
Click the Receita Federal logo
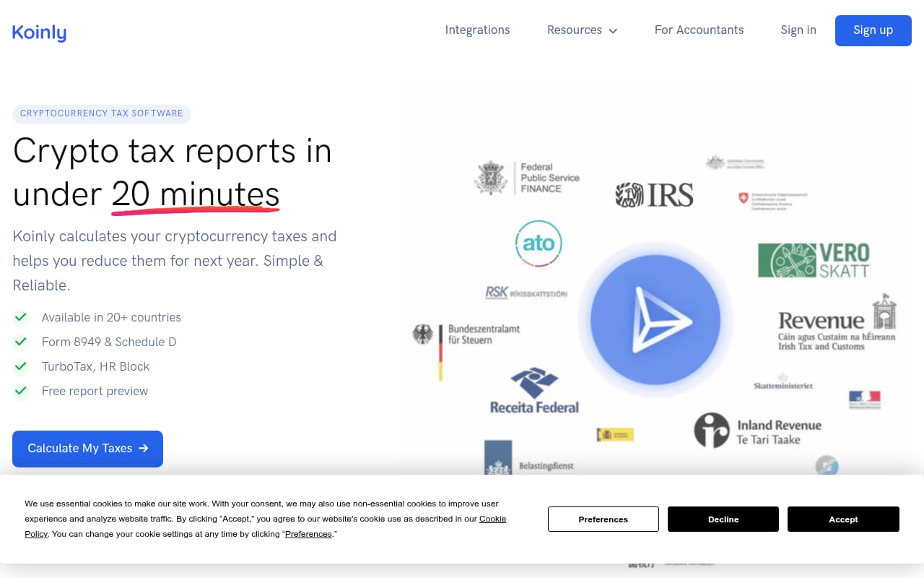[533, 390]
